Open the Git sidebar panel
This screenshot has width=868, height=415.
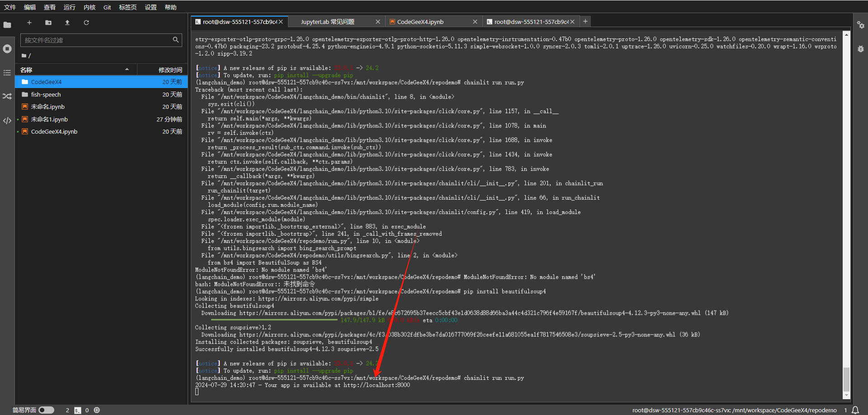[7, 96]
